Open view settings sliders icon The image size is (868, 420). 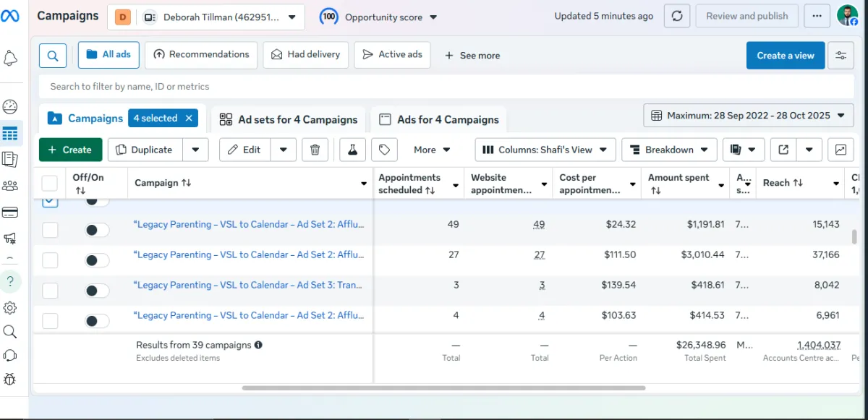[841, 55]
